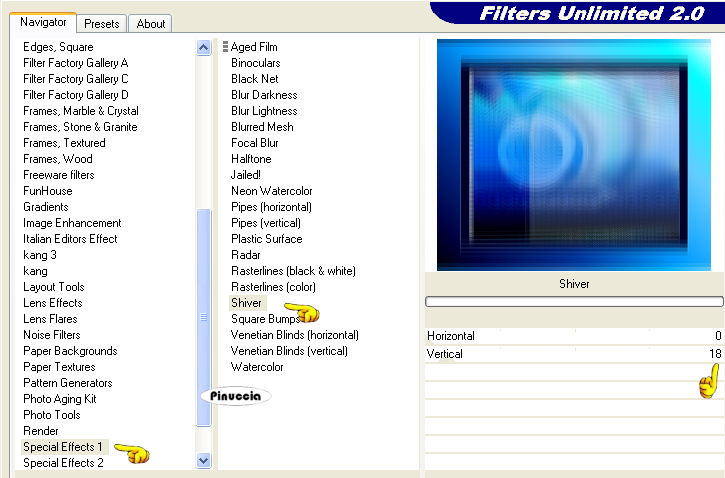This screenshot has width=725, height=478.
Task: Select kang 3 category
Action: click(x=40, y=255)
